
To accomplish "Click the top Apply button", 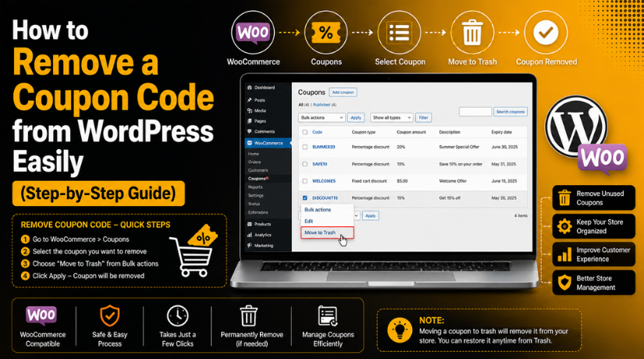I will (356, 118).
